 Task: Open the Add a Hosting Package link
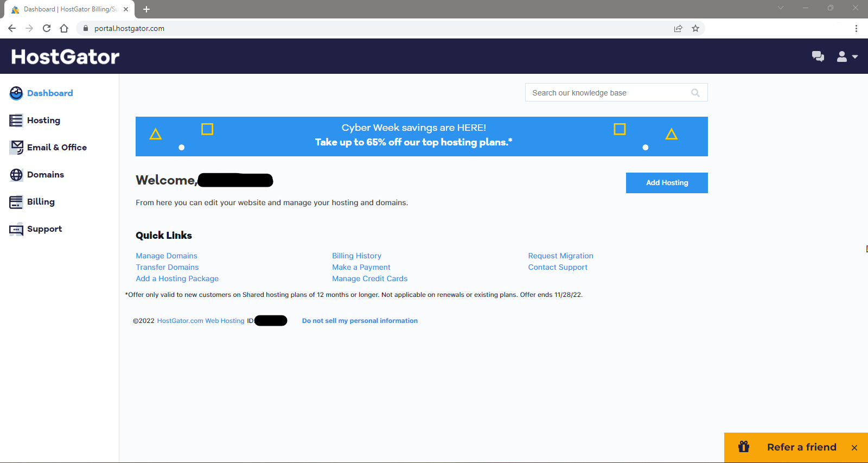click(x=177, y=278)
